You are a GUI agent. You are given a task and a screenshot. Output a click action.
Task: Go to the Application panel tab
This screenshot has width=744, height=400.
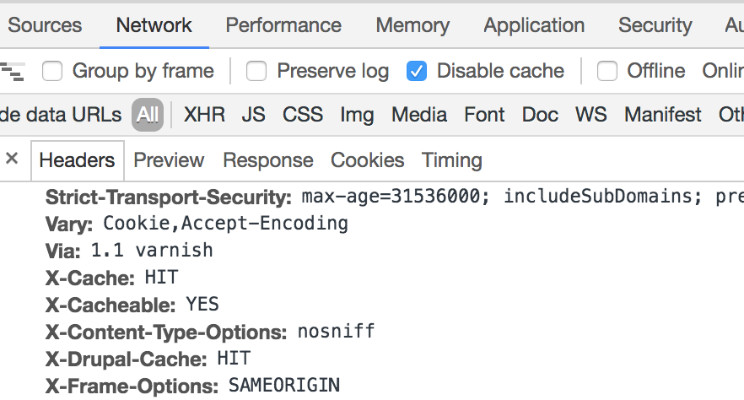[x=534, y=25]
